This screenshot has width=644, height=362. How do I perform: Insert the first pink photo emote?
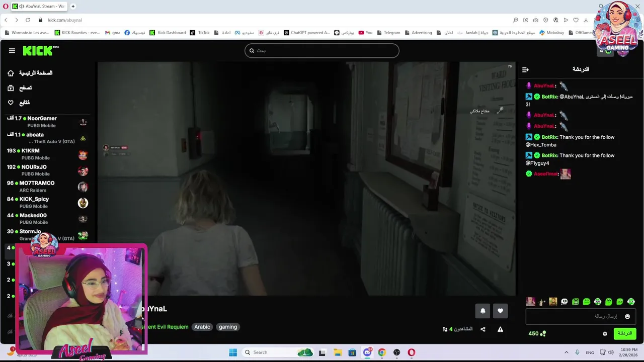(x=531, y=302)
